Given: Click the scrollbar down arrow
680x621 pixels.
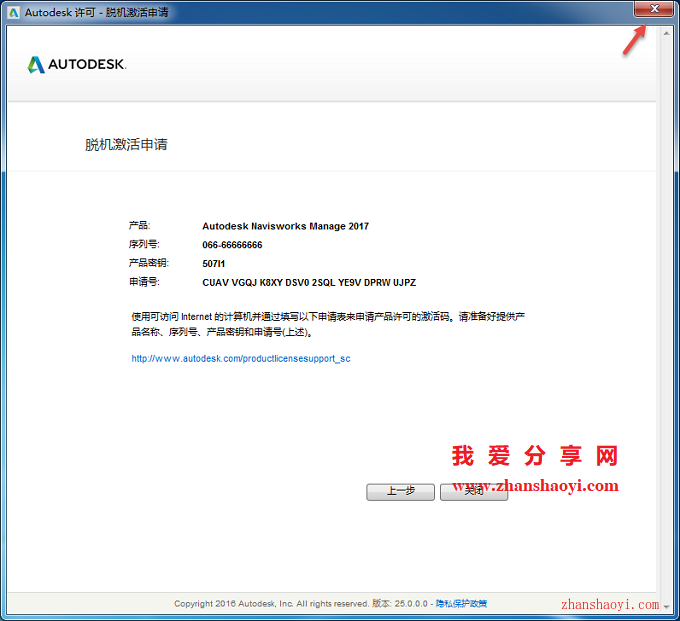Looking at the screenshot, I should tap(667, 606).
